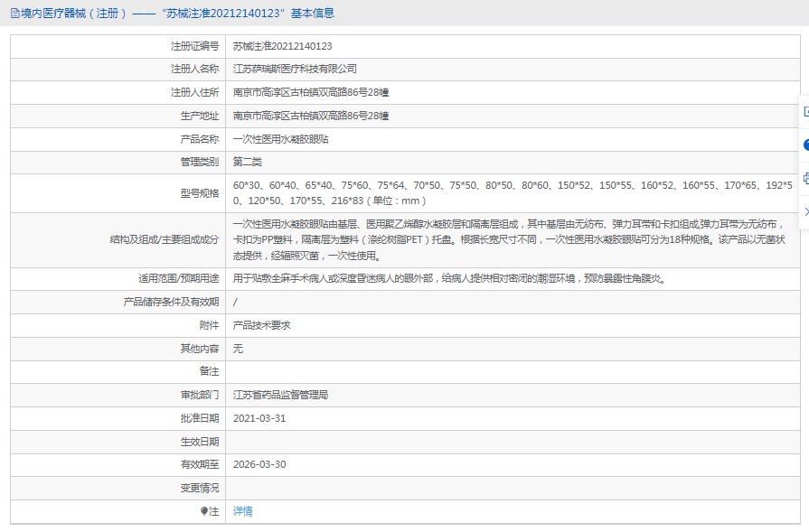Open the 详情 details link

pyautogui.click(x=242, y=511)
